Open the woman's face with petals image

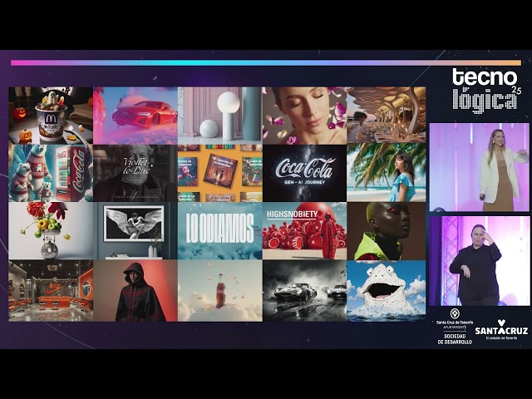click(x=305, y=116)
